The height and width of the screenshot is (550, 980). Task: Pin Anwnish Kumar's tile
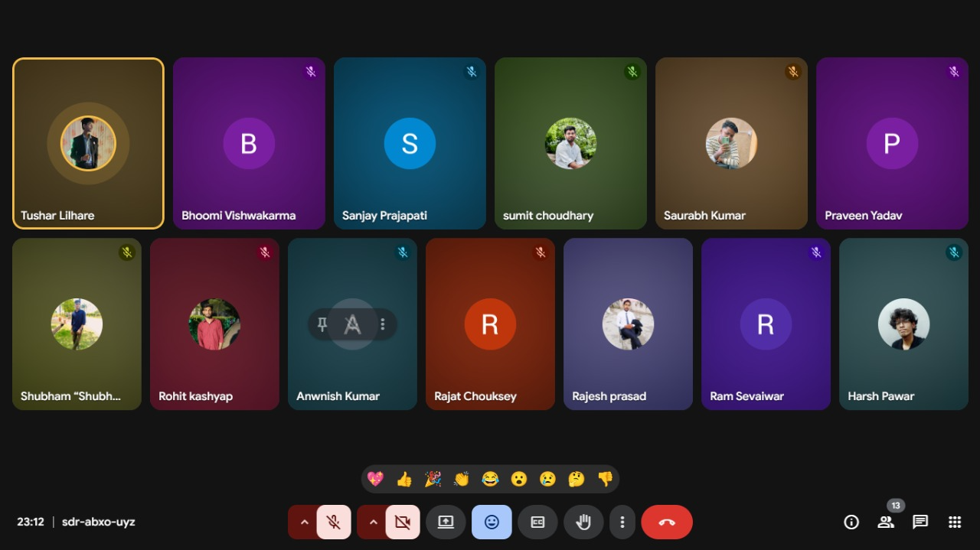(x=322, y=325)
